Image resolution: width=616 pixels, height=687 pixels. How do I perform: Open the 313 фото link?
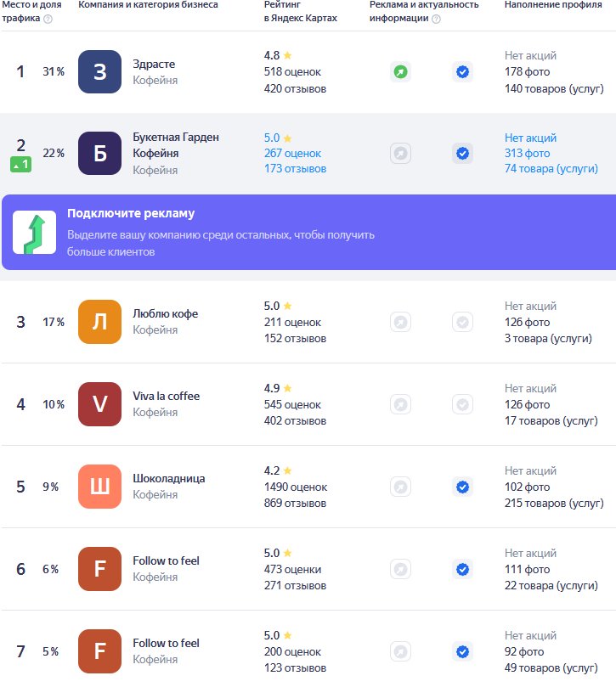527,154
